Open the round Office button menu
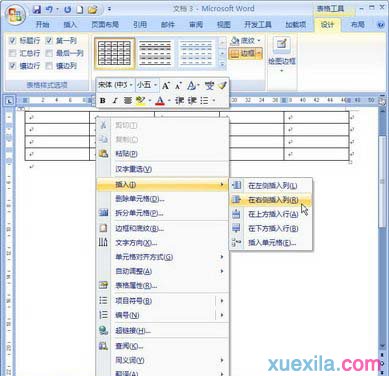Screen dimensions: 389x376 [15, 15]
